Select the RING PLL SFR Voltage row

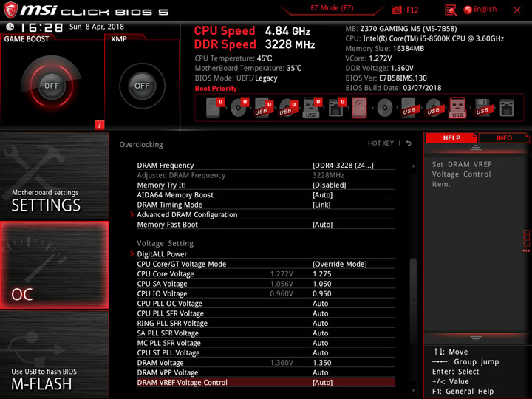(x=266, y=323)
